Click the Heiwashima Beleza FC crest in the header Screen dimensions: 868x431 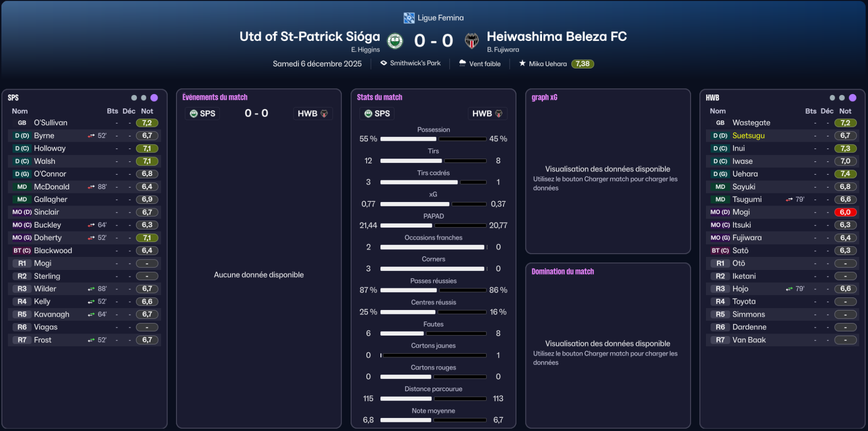point(472,41)
